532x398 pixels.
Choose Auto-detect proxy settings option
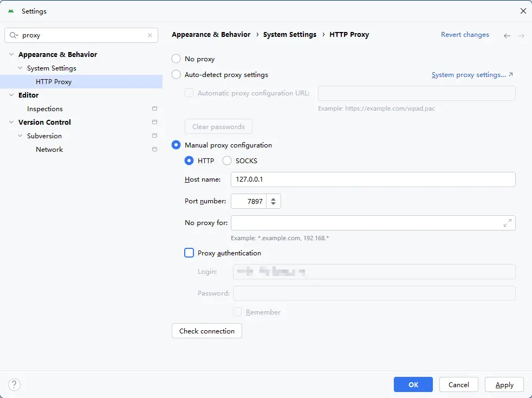tap(176, 75)
